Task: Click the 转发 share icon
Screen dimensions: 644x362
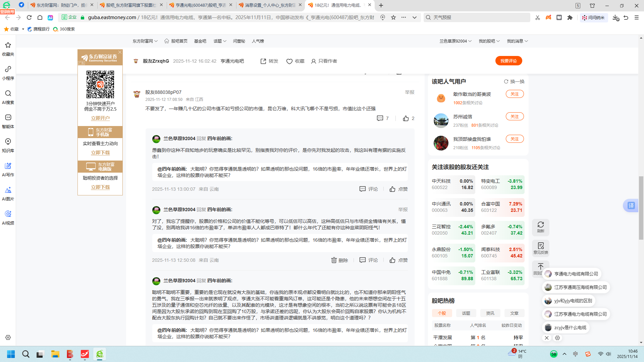Action: point(263,61)
